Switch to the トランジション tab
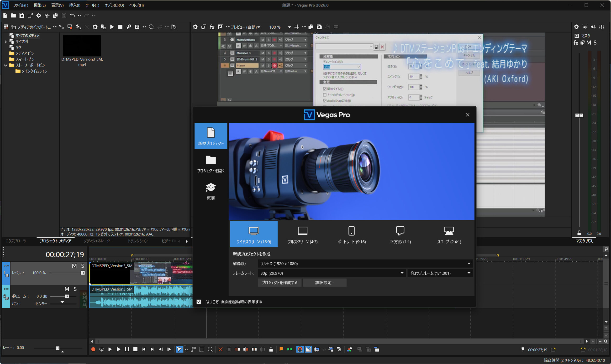Screen dimensions: 611x364 [x=138, y=241]
